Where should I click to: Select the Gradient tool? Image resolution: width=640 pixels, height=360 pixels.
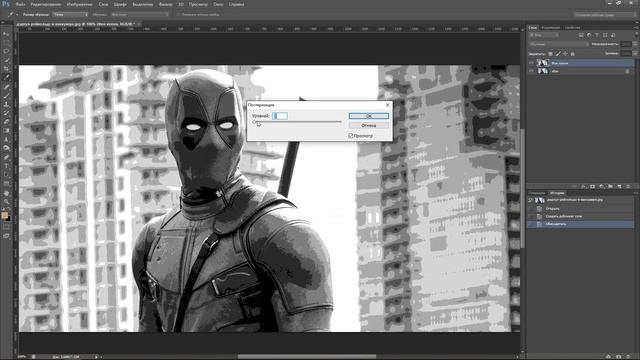pyautogui.click(x=6, y=131)
